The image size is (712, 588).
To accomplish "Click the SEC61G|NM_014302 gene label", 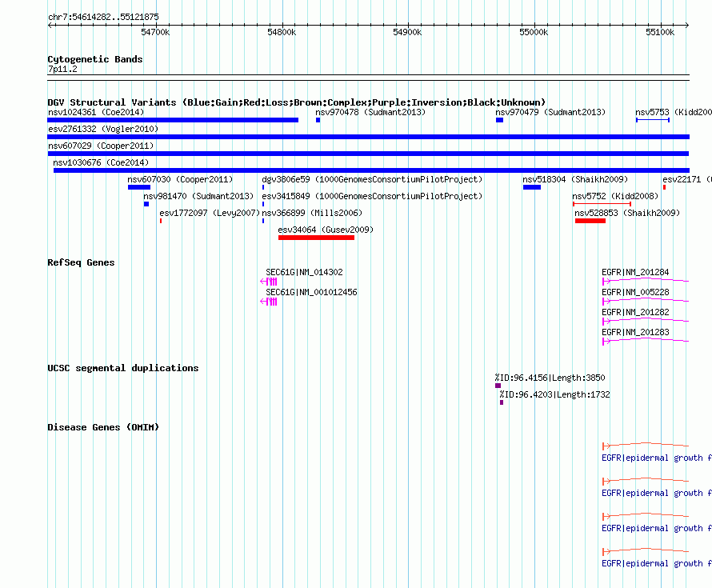I will click(x=304, y=272).
